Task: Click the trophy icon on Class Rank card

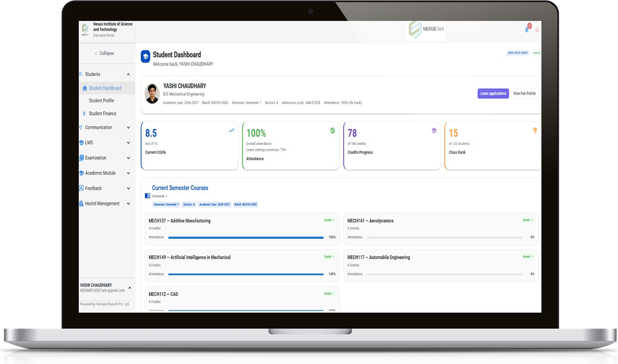Action: 535,131
